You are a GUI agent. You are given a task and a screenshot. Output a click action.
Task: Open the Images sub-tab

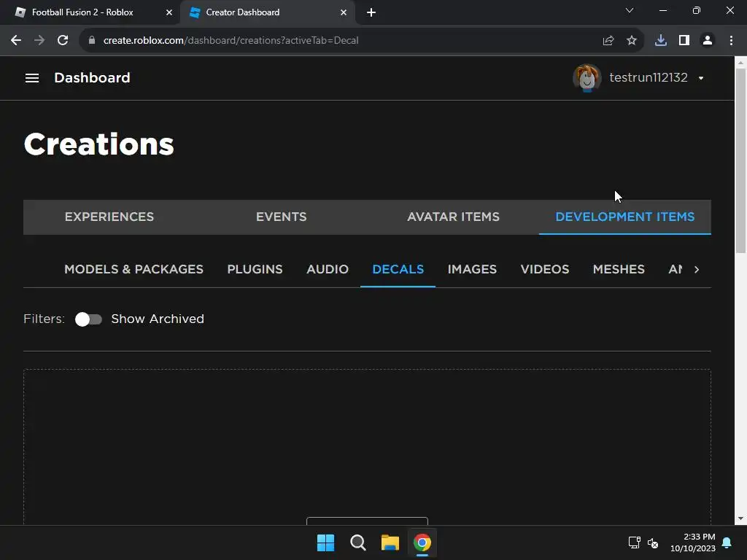(472, 270)
